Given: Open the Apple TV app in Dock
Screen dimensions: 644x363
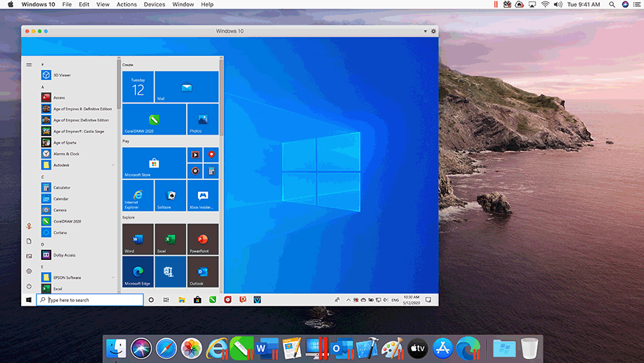Looking at the screenshot, I should pyautogui.click(x=418, y=348).
